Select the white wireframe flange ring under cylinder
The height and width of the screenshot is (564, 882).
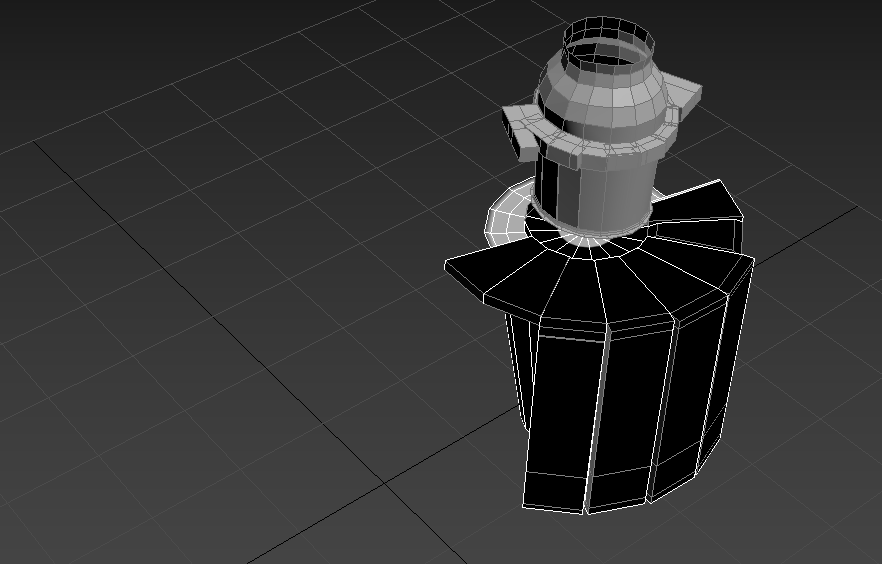508,216
